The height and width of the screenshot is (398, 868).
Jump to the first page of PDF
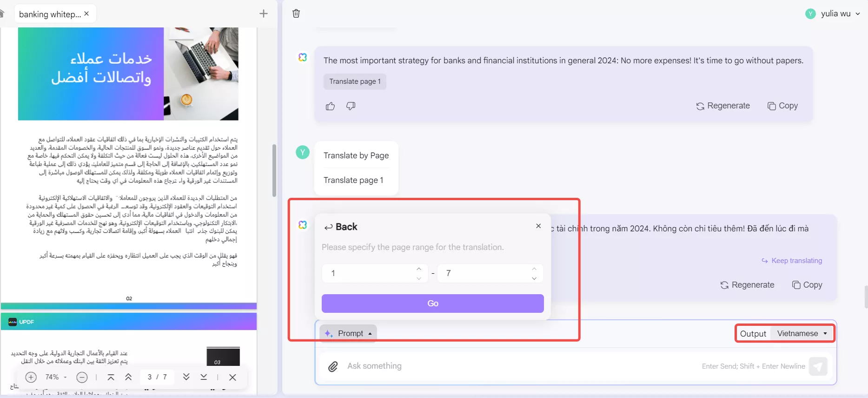(111, 377)
